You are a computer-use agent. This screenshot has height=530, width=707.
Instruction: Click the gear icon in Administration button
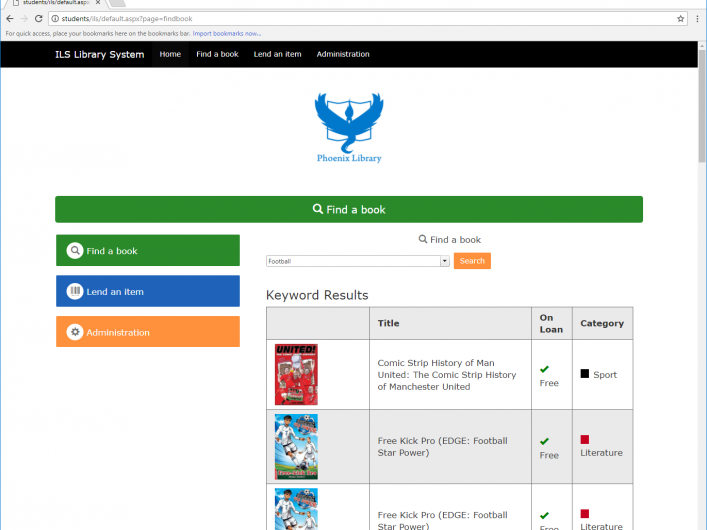[75, 332]
